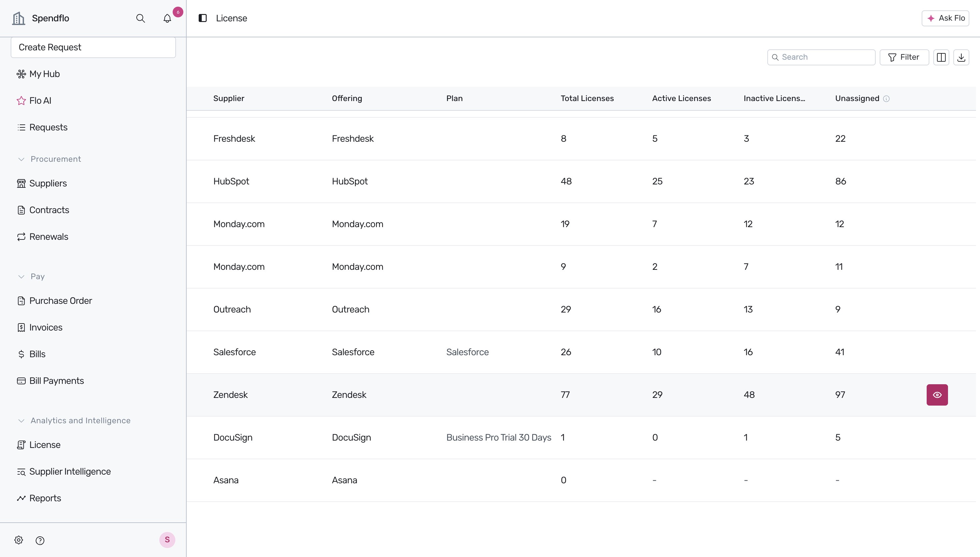Click the Renewals loop arrows icon
This screenshot has height=557, width=980.
click(x=21, y=237)
